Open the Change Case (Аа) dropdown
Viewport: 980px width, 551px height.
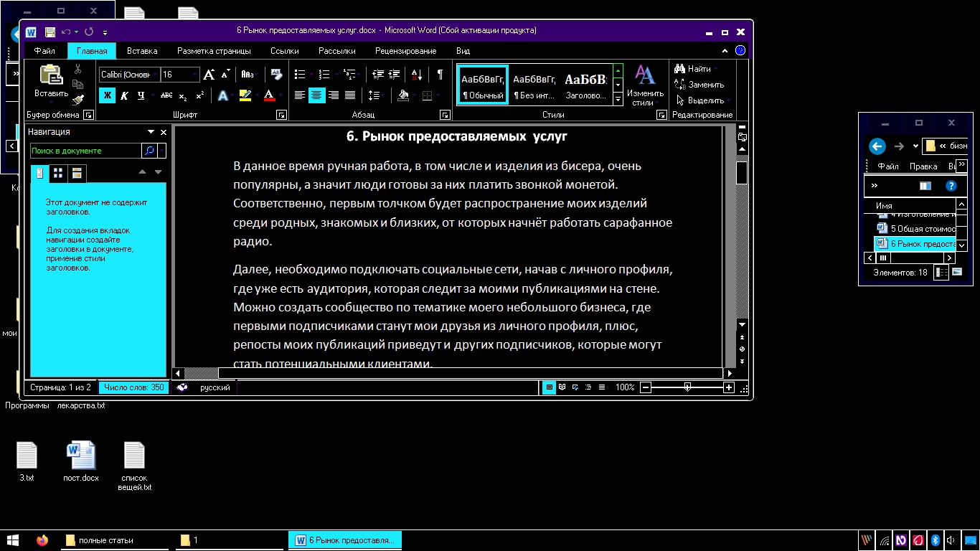pos(249,75)
